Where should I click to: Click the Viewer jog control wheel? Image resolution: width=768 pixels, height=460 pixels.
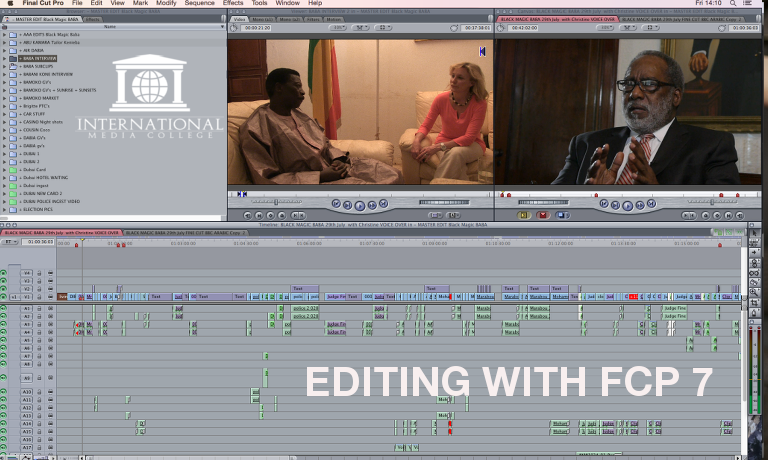(444, 202)
